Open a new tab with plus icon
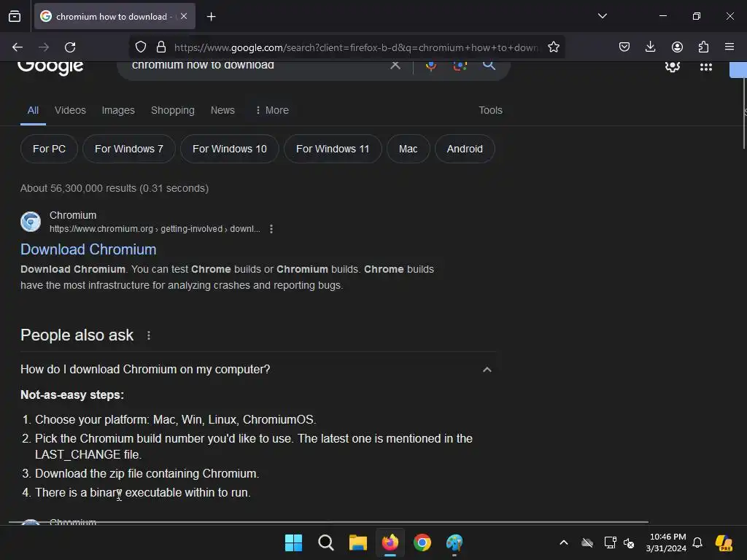 click(x=211, y=17)
